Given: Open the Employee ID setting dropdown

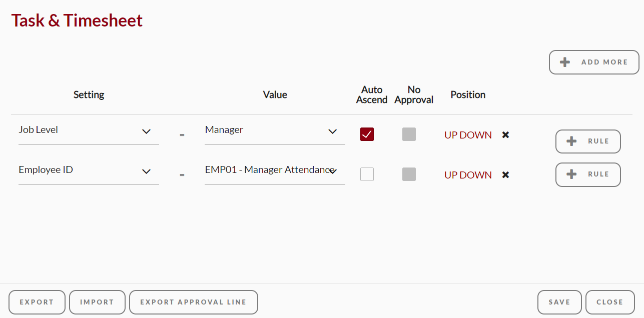Looking at the screenshot, I should (89, 171).
